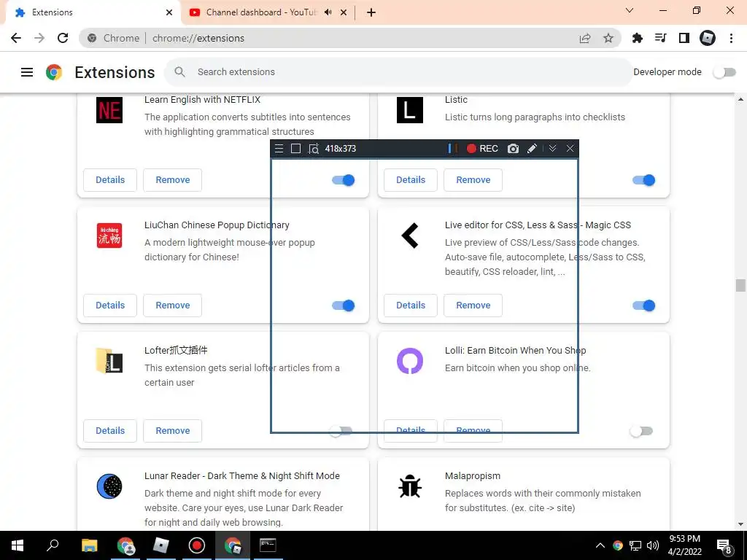The height and width of the screenshot is (560, 747).
Task: Open the notification center icon
Action: click(x=724, y=547)
